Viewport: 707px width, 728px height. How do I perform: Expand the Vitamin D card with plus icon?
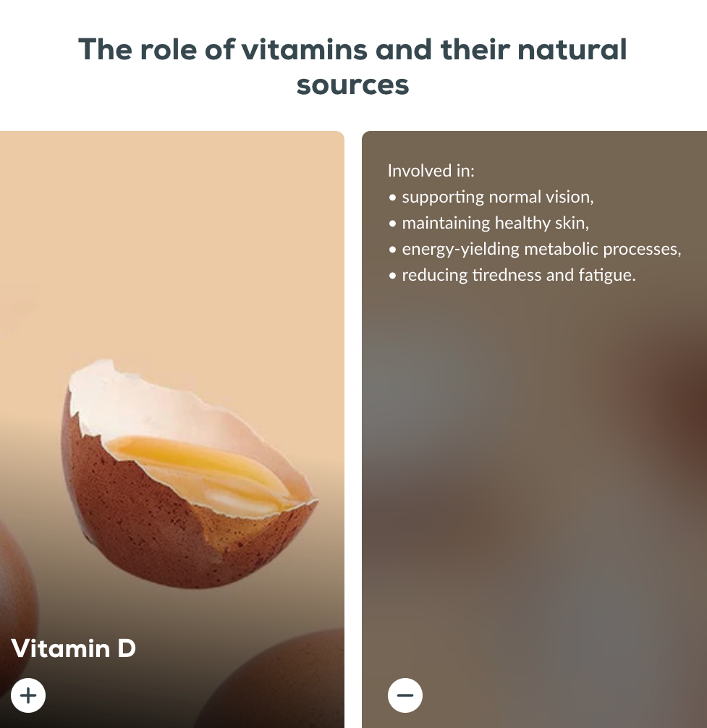(28, 695)
